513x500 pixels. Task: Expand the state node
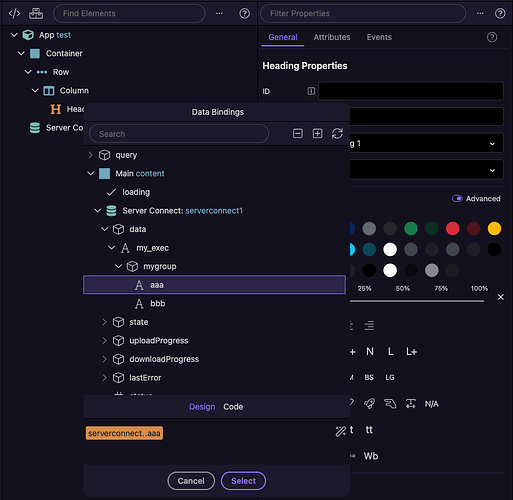[x=104, y=322]
